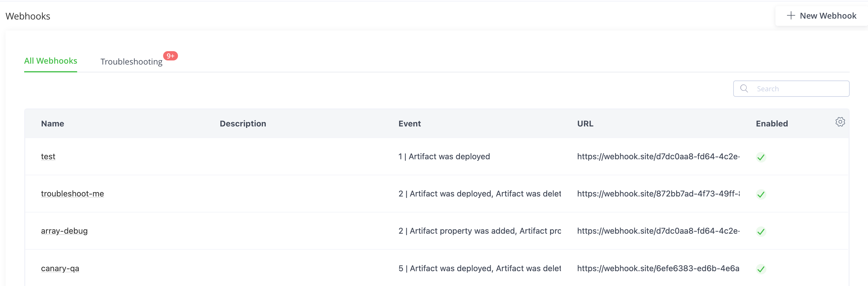Click enabled checkmark for test webhook
Viewport: 868px width, 286px height.
(x=761, y=157)
